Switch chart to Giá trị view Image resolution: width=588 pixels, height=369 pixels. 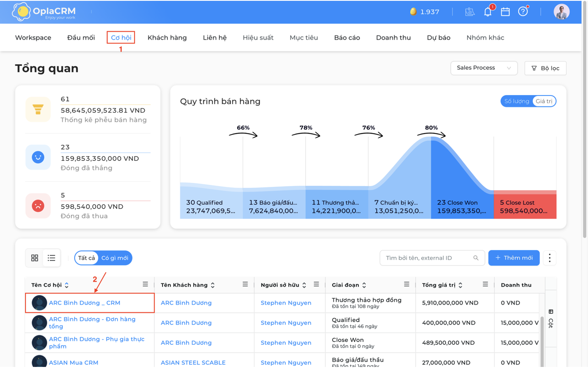pos(544,101)
